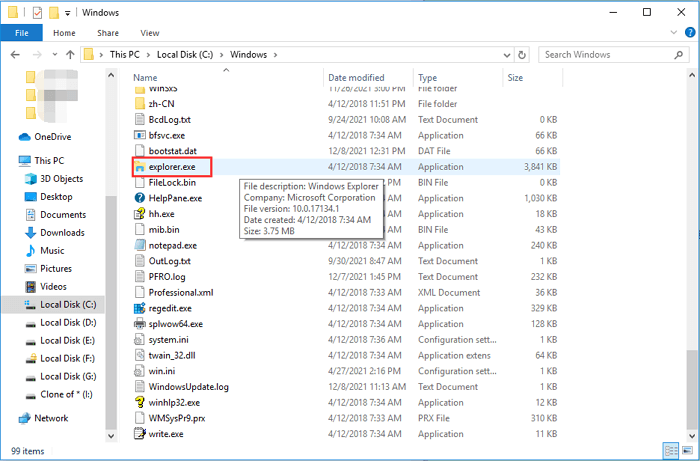
Task: Click the notepad.exe icon
Action: point(140,245)
